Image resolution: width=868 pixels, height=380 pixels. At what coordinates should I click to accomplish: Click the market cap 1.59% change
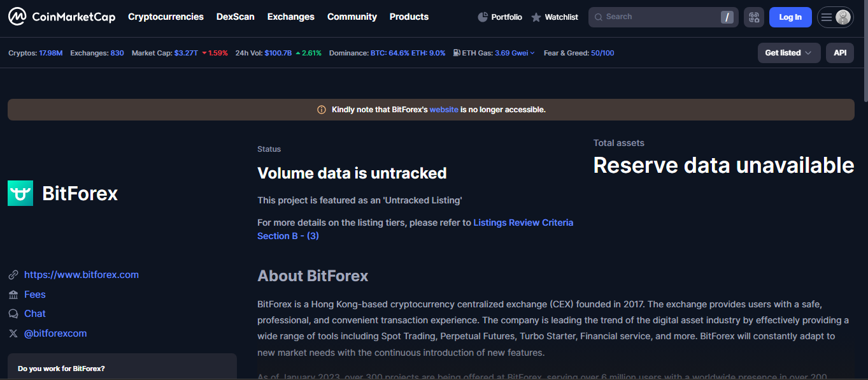click(x=215, y=53)
